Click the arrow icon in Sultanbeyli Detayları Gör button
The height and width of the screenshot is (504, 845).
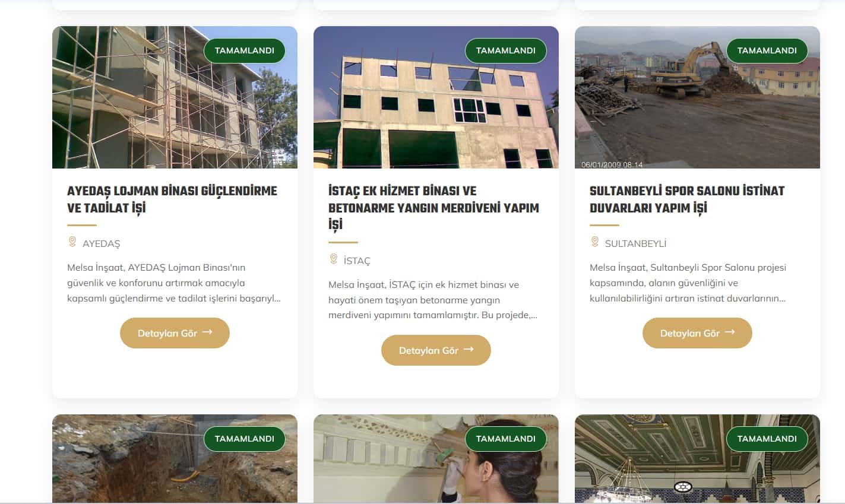730,332
